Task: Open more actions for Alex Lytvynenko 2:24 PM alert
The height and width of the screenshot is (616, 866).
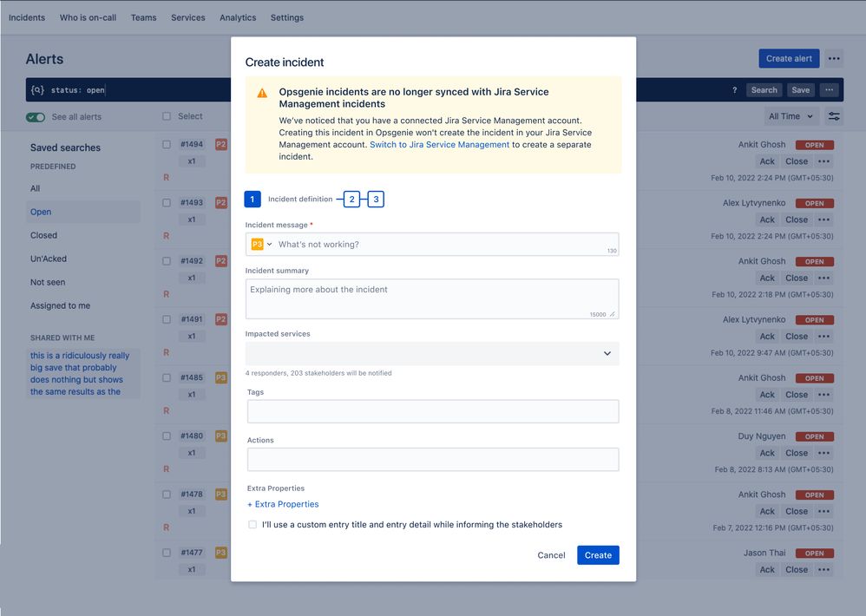Action: click(823, 220)
